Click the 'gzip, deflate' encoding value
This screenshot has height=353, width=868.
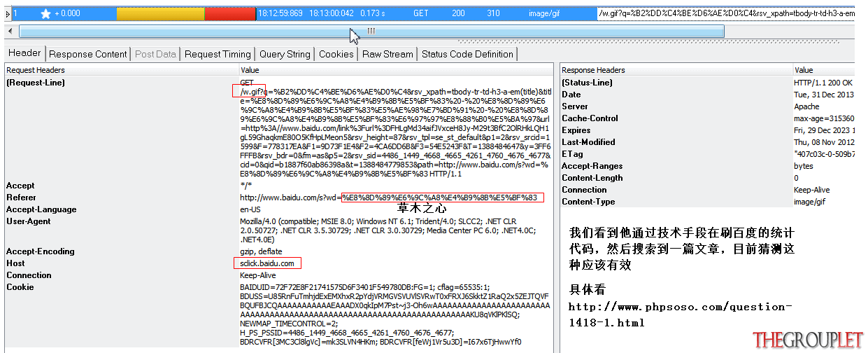point(262,251)
